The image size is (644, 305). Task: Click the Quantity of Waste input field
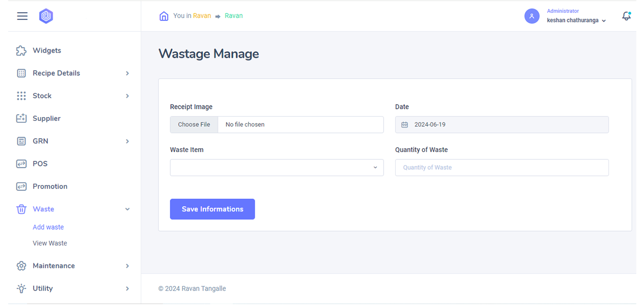click(x=502, y=168)
